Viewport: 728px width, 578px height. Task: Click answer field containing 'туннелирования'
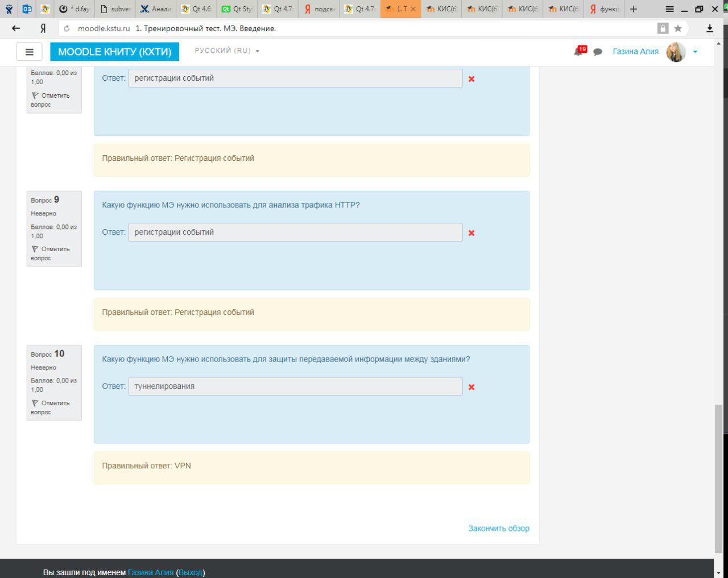coord(295,386)
